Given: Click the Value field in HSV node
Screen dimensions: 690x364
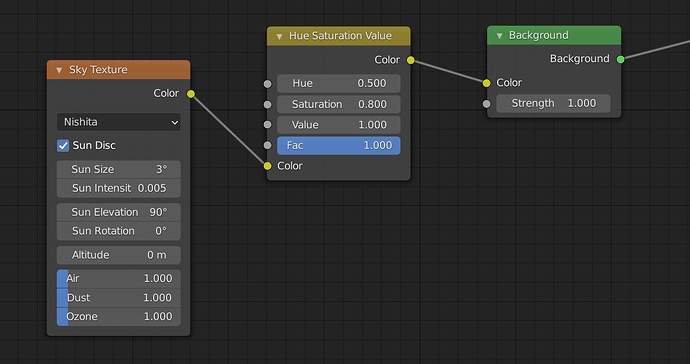Looking at the screenshot, I should [339, 125].
